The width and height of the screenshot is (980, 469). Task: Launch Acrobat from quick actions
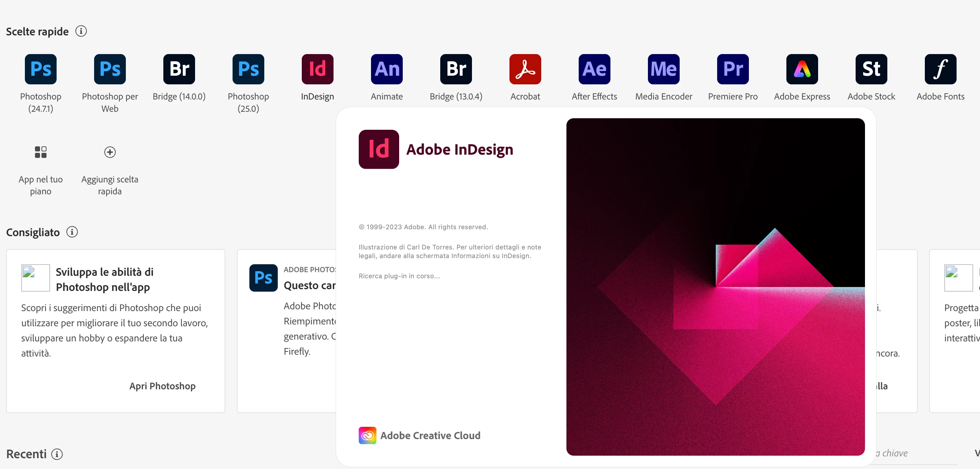coord(525,69)
